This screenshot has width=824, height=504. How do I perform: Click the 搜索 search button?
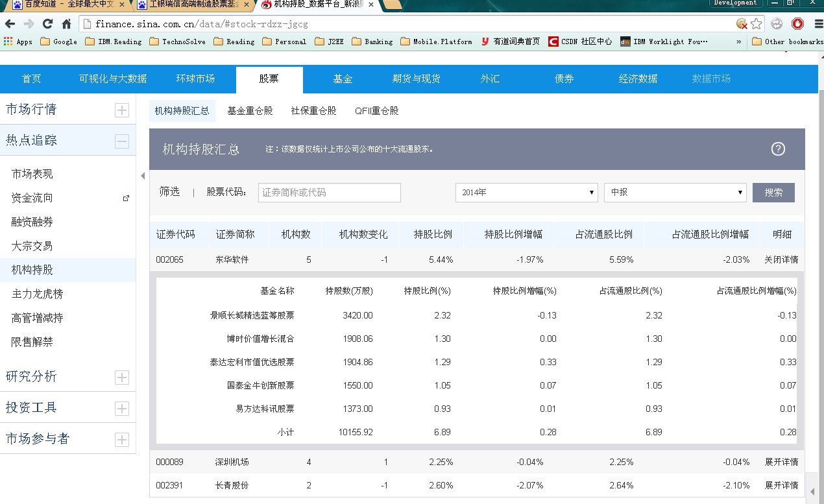[x=773, y=192]
